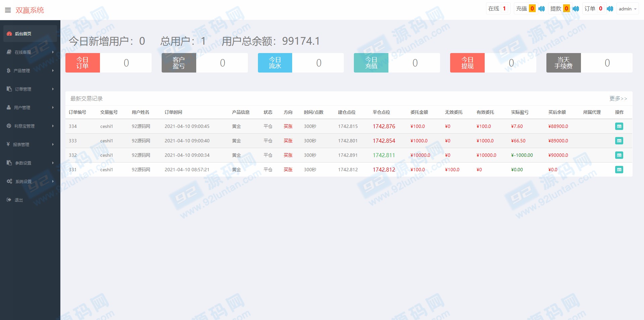Expand the 利息宝管理 submenu arrow
The image size is (644, 320).
point(53,126)
